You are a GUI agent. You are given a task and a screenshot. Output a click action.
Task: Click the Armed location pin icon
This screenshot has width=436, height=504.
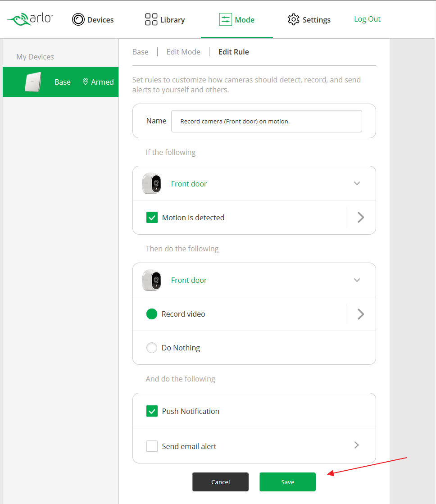(86, 82)
